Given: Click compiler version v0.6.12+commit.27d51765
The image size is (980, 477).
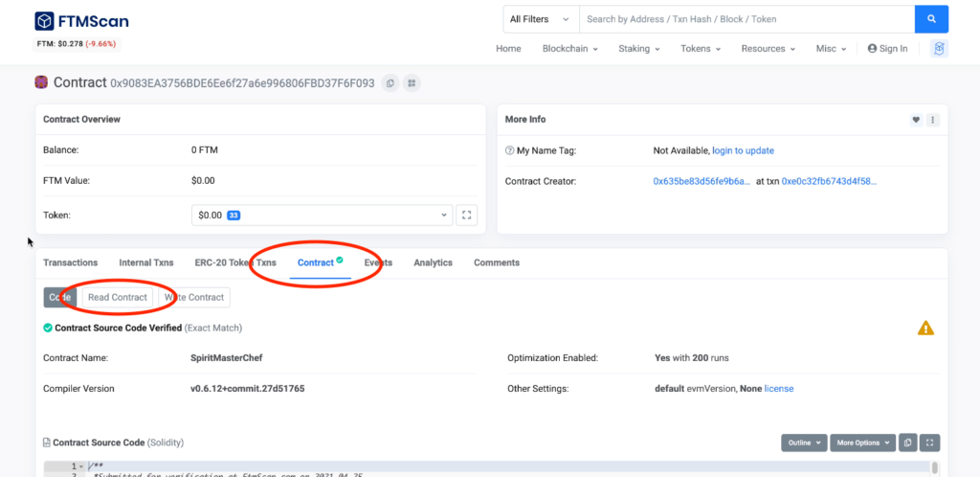Looking at the screenshot, I should coord(248,389).
